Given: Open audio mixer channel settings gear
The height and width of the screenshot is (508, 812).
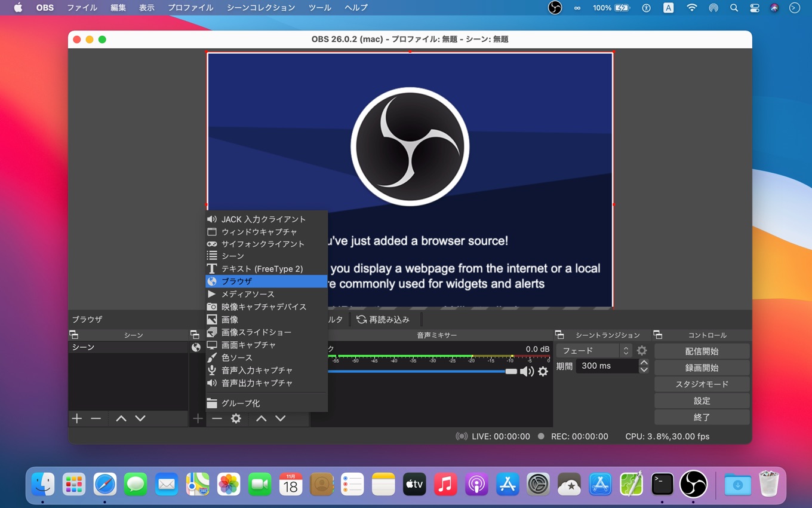Looking at the screenshot, I should coord(543,372).
